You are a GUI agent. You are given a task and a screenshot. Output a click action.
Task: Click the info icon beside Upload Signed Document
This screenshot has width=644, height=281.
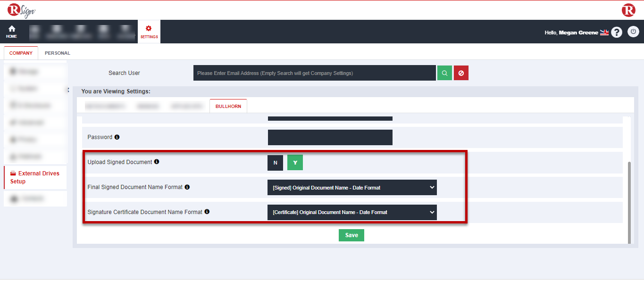[156, 161]
